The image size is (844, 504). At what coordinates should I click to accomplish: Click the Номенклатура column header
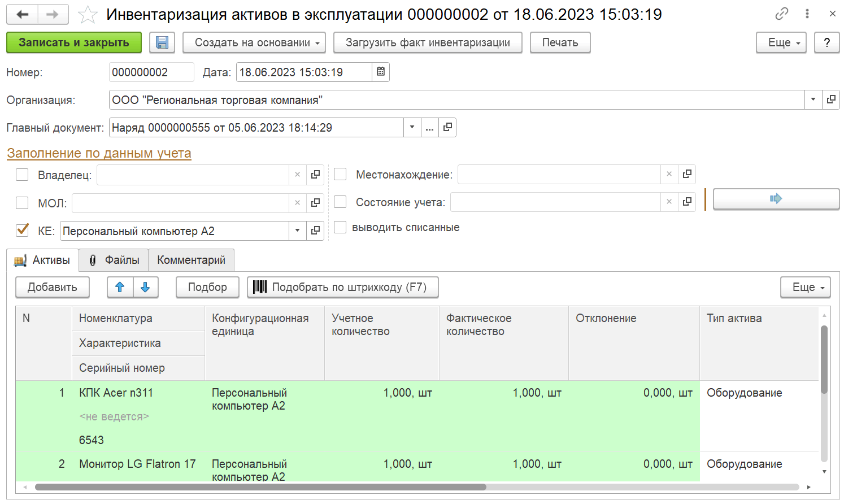click(138, 318)
